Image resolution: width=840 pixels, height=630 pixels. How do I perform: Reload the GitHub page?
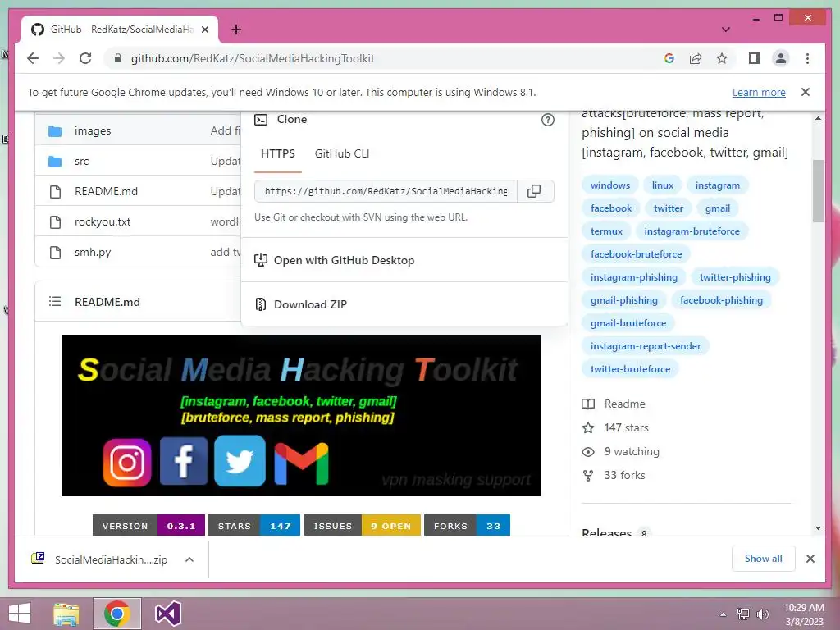85,58
